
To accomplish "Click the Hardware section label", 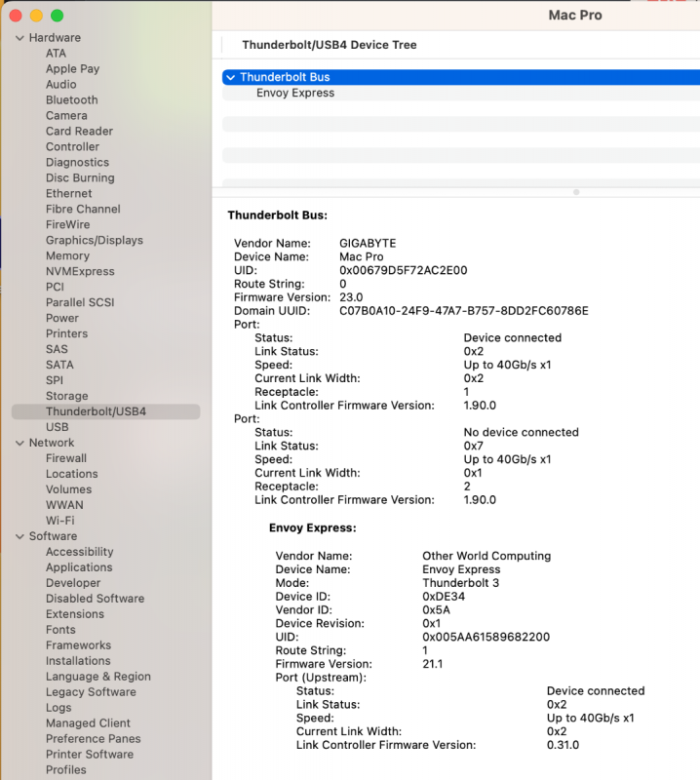I will [x=55, y=38].
